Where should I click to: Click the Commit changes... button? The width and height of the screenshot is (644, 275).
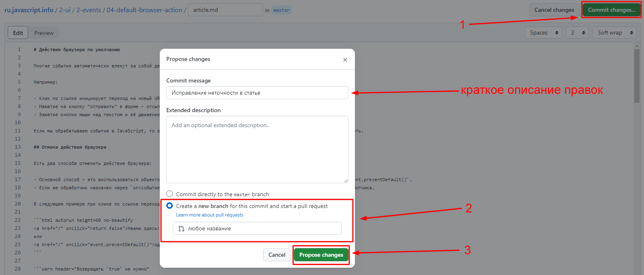pos(611,10)
